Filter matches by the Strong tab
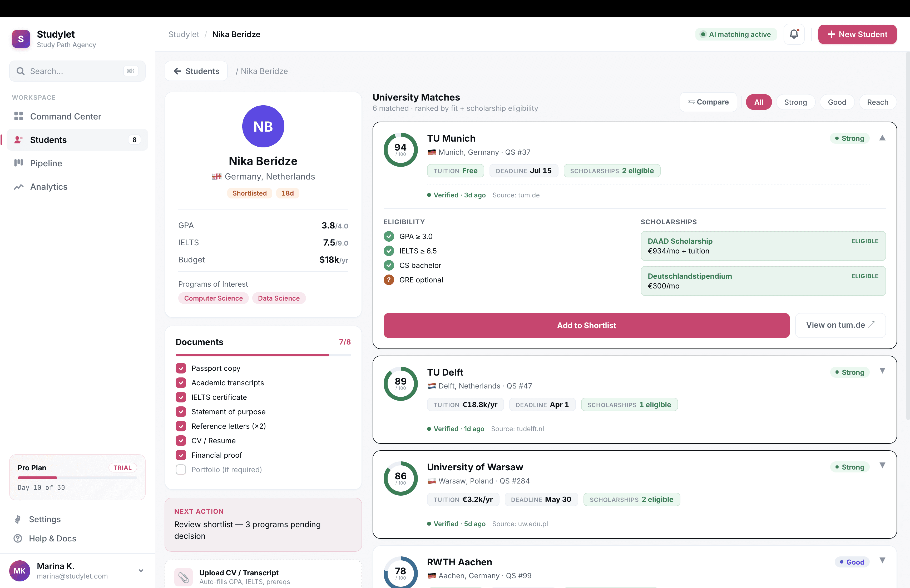 point(795,102)
